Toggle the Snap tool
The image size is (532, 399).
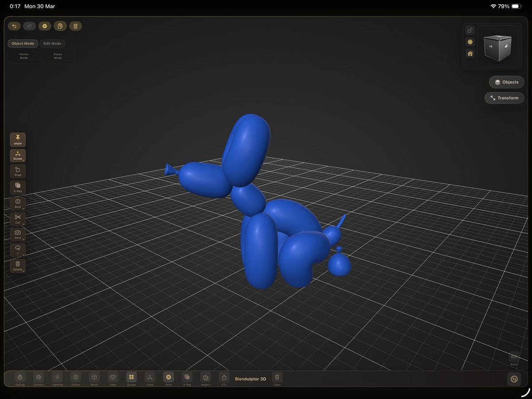coord(18,172)
